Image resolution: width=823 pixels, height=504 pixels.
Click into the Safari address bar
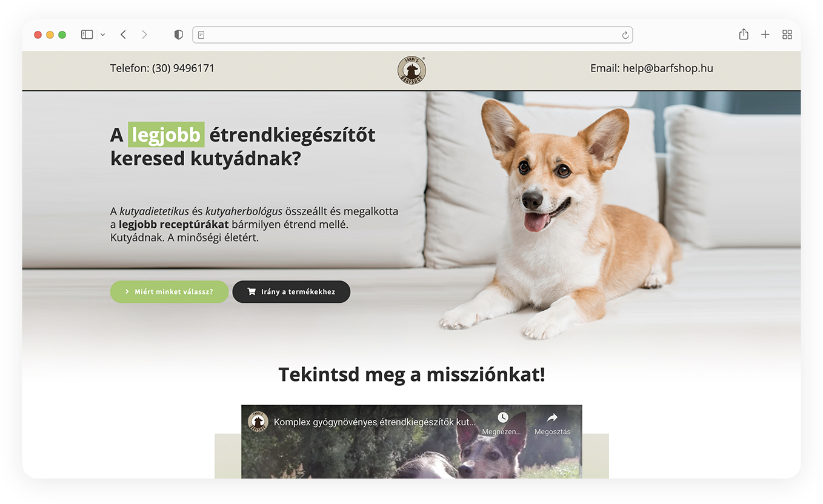coord(412,35)
